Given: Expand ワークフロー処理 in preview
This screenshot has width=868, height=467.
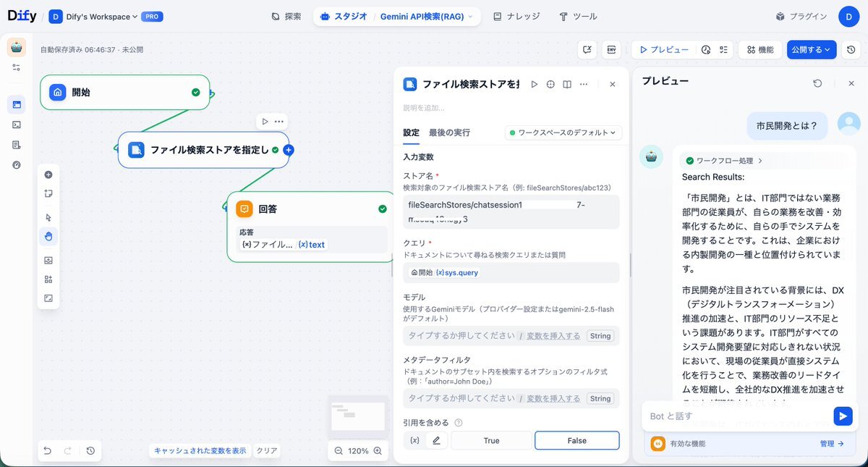Looking at the screenshot, I should pos(724,160).
